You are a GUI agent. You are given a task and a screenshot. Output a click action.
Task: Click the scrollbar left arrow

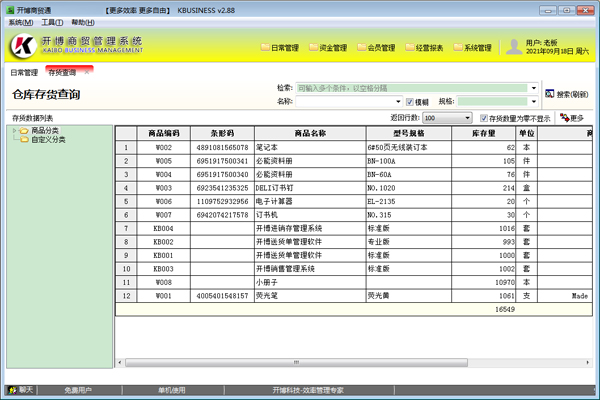pos(120,362)
